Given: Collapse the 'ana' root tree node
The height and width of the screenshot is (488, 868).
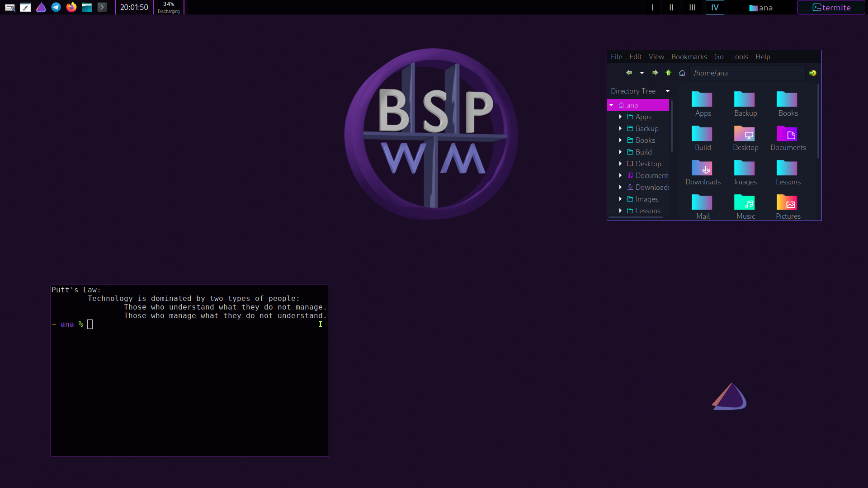Looking at the screenshot, I should 611,105.
